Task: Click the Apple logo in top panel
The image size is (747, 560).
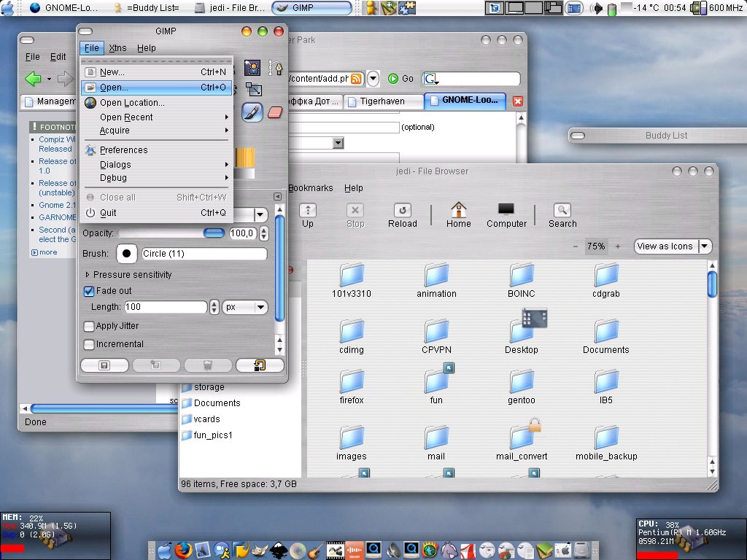Action: [7, 7]
